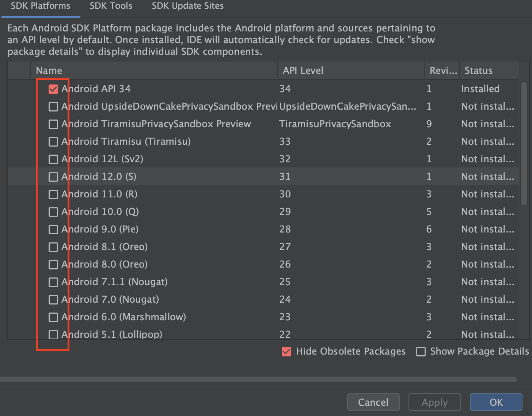The height and width of the screenshot is (416, 532).
Task: Click the API level '25' cell
Action: point(285,282)
